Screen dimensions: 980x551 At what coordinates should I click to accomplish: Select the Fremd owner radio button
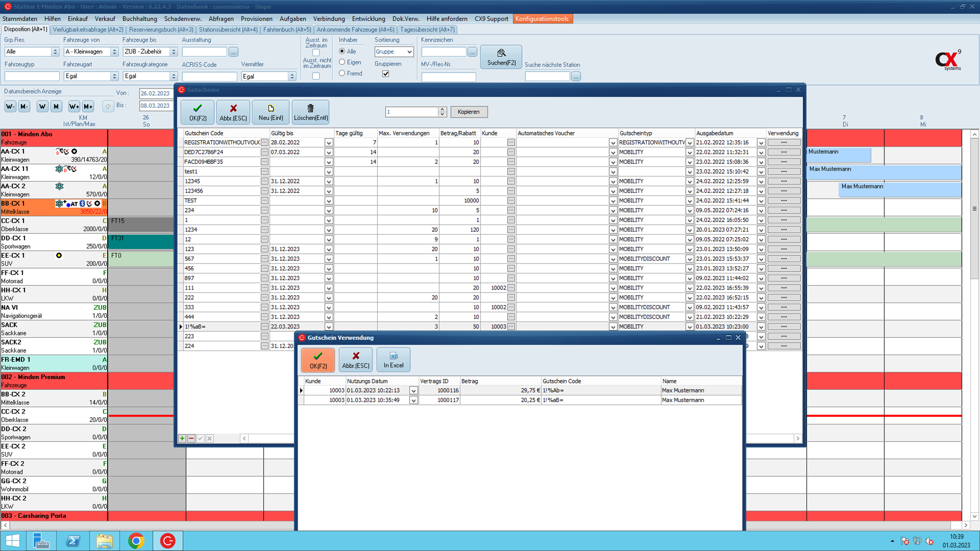click(342, 73)
